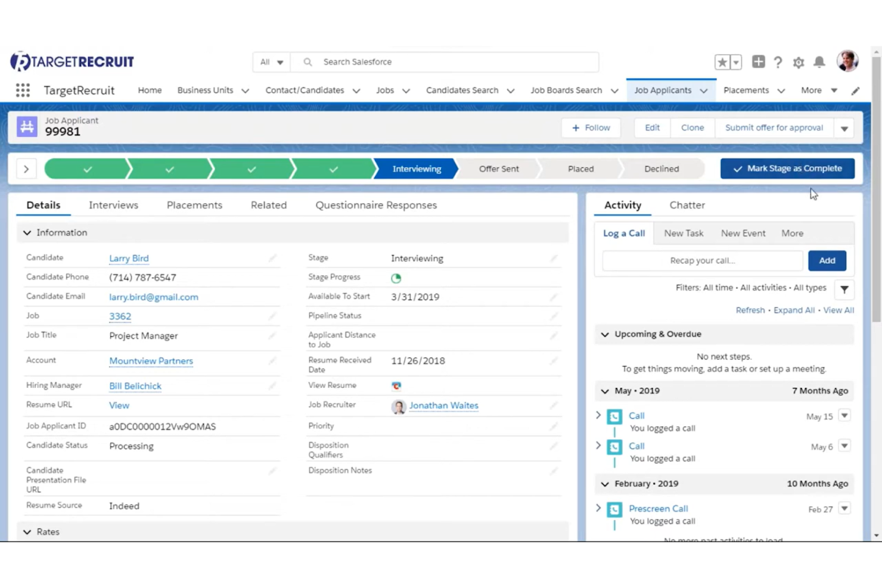Open the Related tab

[269, 205]
